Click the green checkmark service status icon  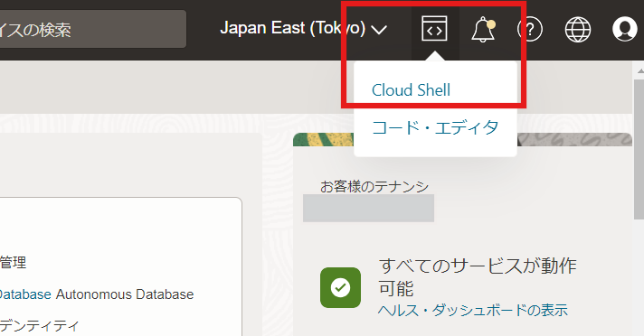click(340, 287)
